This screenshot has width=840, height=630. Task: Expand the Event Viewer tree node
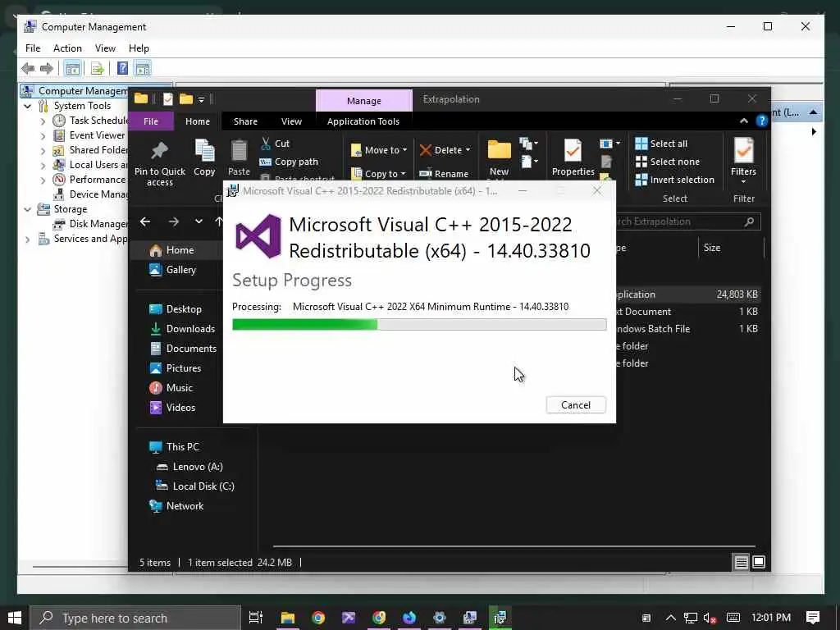pos(43,136)
